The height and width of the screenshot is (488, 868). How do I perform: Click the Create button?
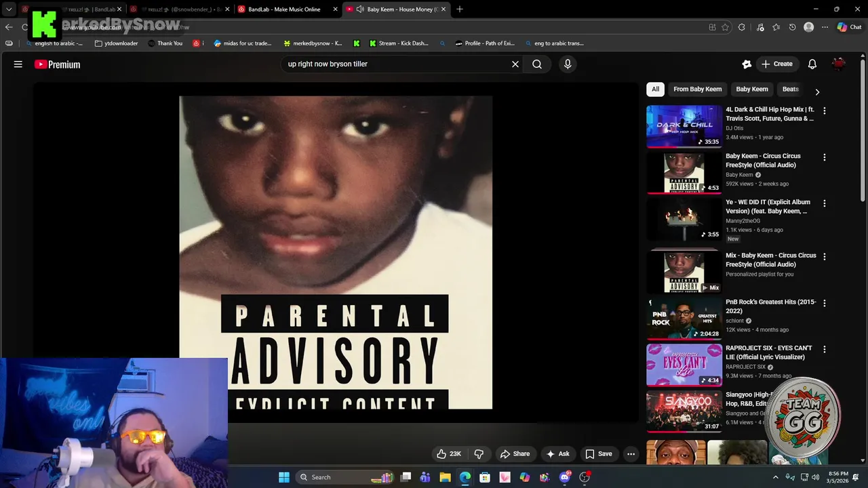click(777, 64)
